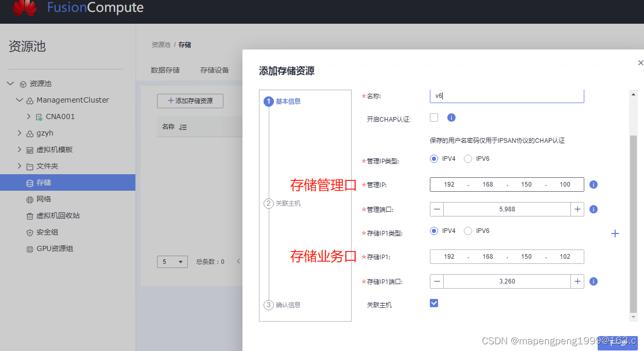Expand the 文件夹 node
This screenshot has width=644, height=351.
coord(20,166)
